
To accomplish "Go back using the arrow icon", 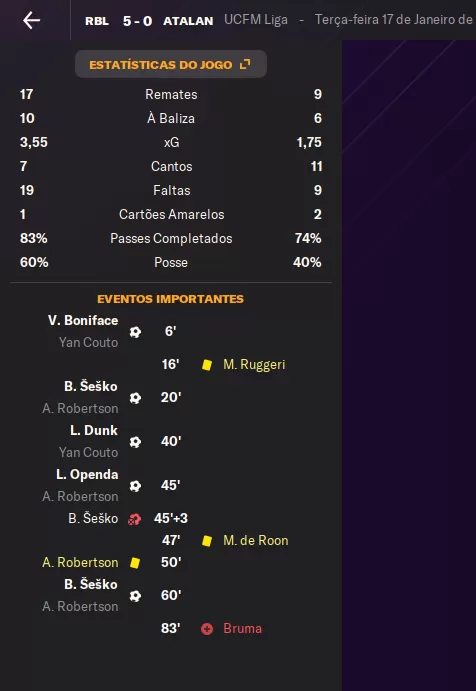I will 32,20.
